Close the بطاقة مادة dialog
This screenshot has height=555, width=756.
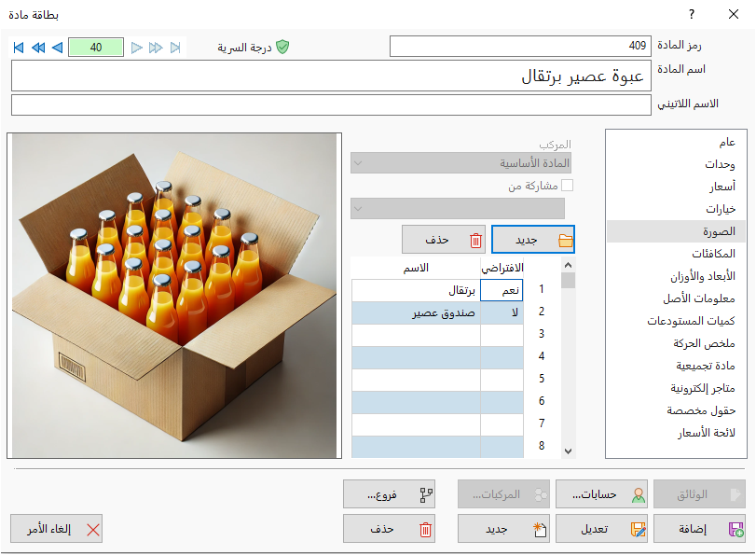pyautogui.click(x=734, y=14)
